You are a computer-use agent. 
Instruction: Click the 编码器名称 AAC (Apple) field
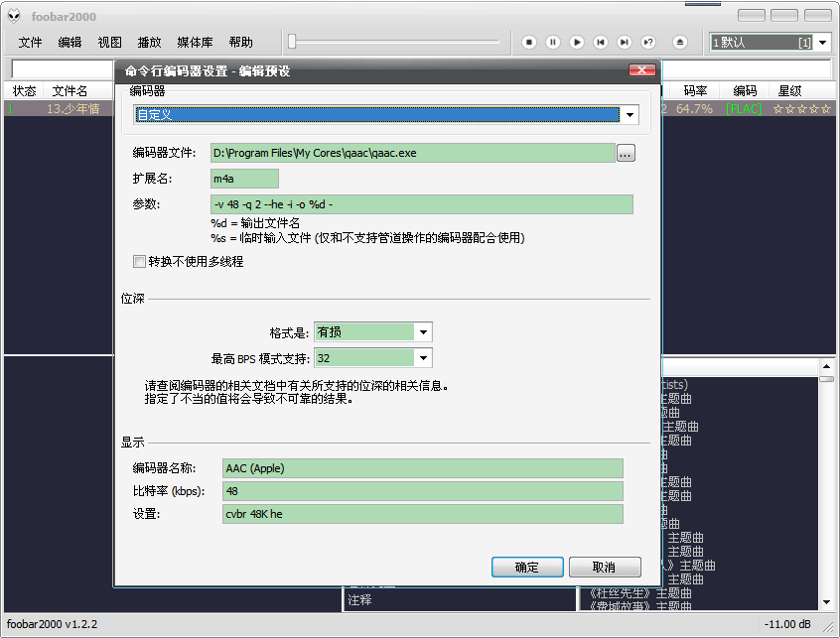click(x=423, y=468)
